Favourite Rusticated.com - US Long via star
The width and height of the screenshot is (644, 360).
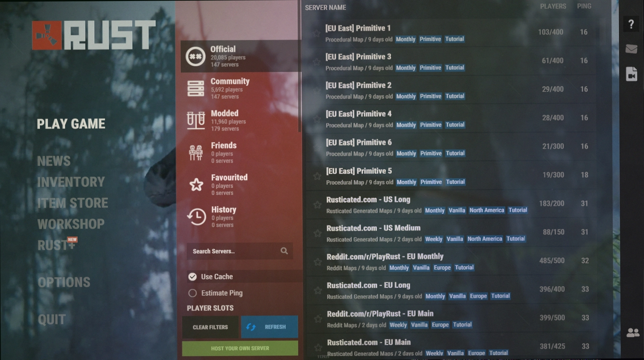pyautogui.click(x=317, y=205)
